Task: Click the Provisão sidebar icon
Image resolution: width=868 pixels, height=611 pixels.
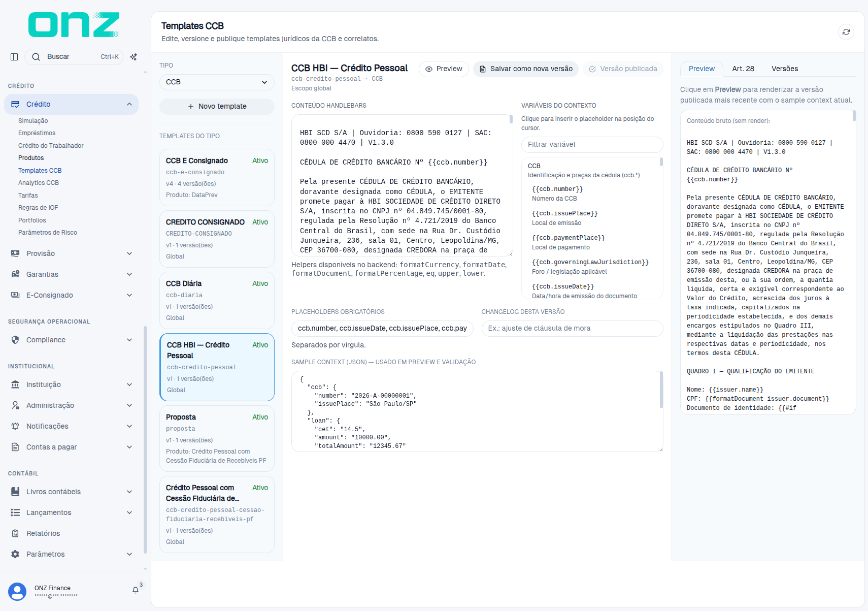Action: 15,253
